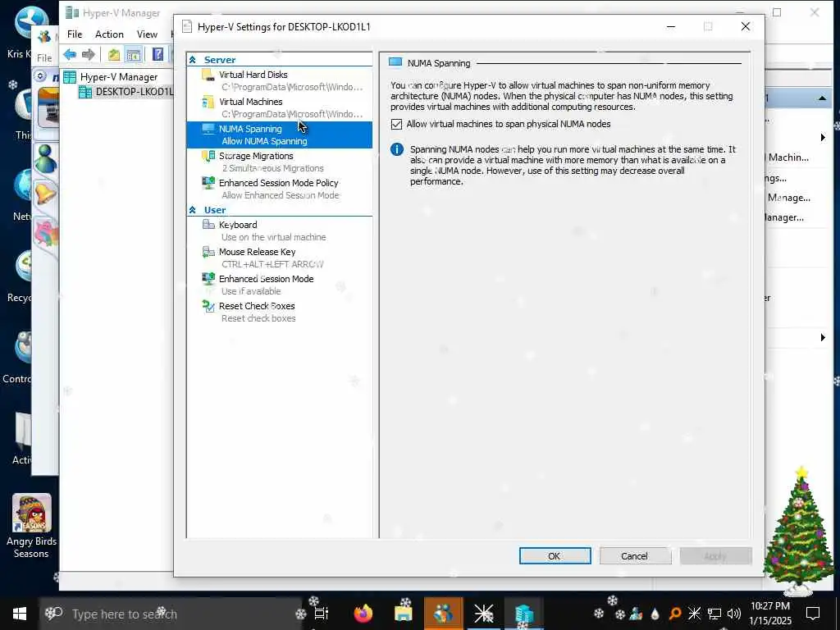Screen dimensions: 840x630
Task: Click the taskbar search box
Action: 171,614
